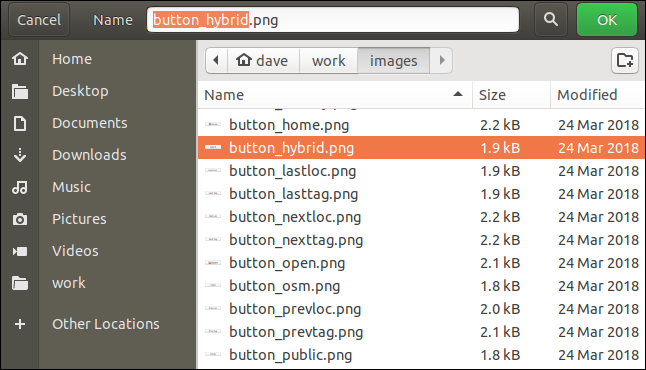
Task: Cancel the file dialog
Action: [39, 19]
